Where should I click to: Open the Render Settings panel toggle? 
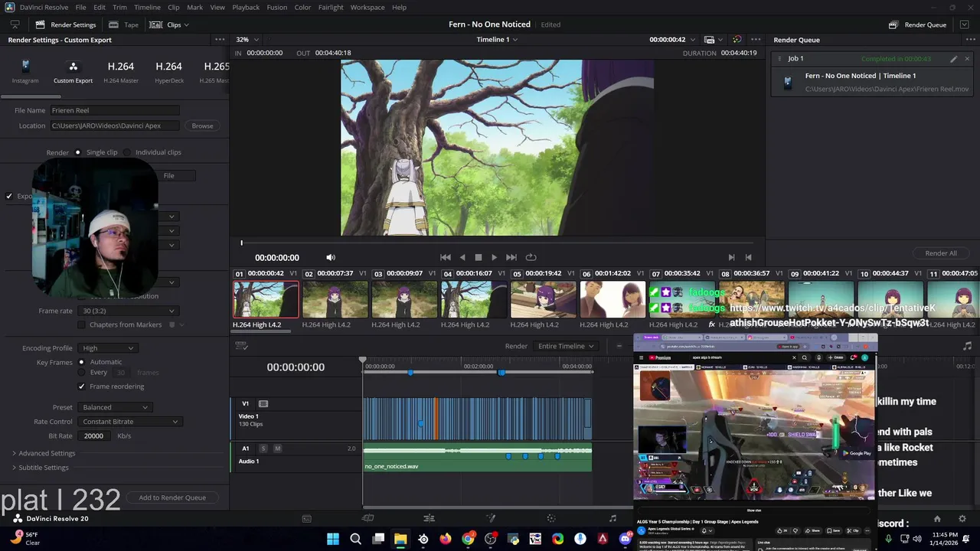65,24
